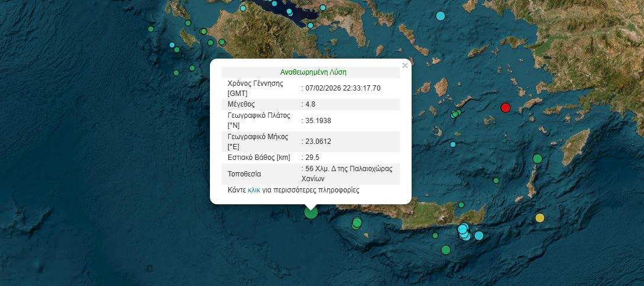Select the yellow earthquake marker

539,218
